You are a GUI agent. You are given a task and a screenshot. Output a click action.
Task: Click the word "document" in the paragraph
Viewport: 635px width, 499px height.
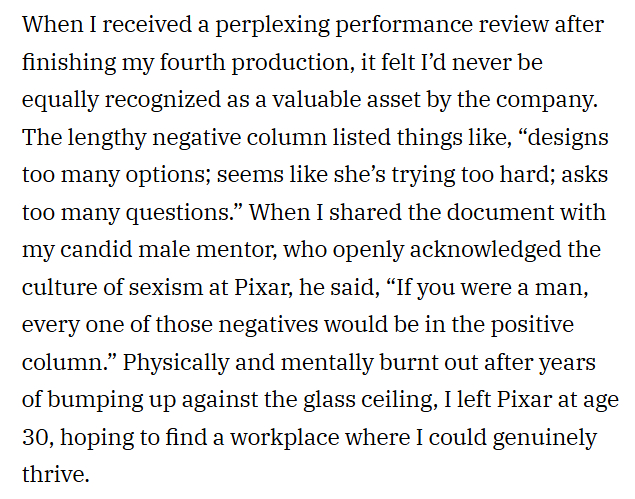472,212
